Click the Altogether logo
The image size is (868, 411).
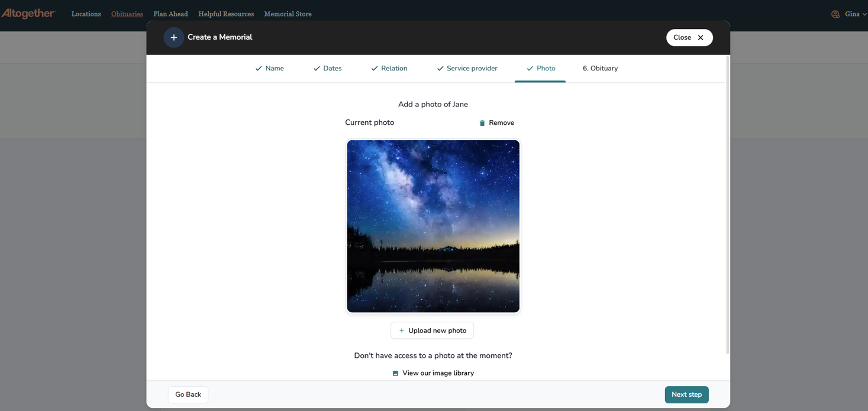28,14
